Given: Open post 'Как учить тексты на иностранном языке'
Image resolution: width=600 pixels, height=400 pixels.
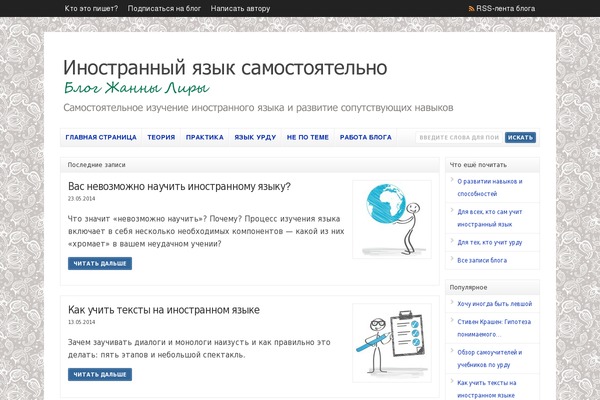Looking at the screenshot, I should pos(164,310).
